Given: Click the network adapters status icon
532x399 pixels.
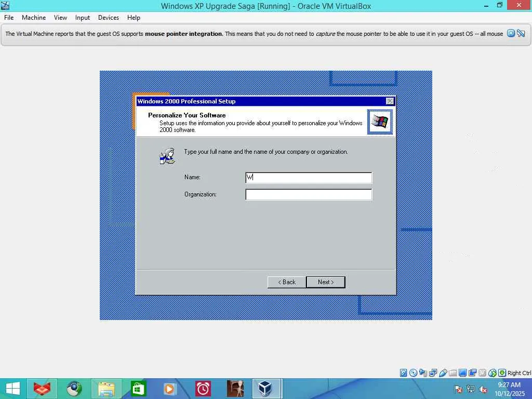Looking at the screenshot, I should (433, 373).
